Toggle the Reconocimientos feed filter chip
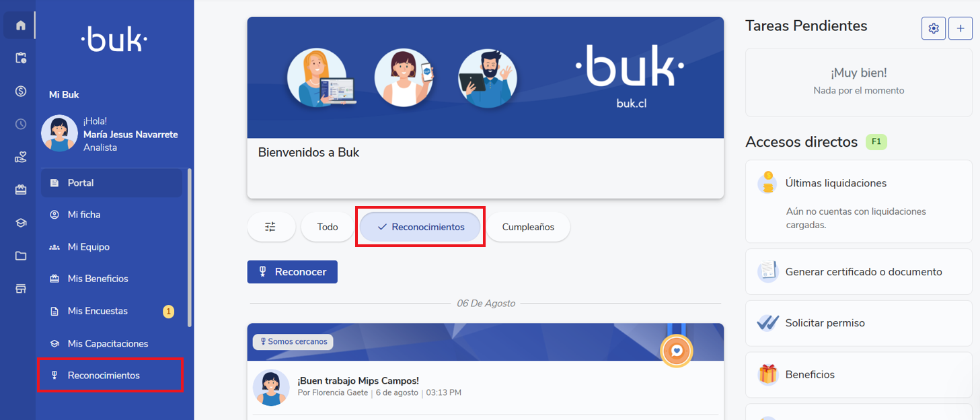980x420 pixels. coord(420,227)
